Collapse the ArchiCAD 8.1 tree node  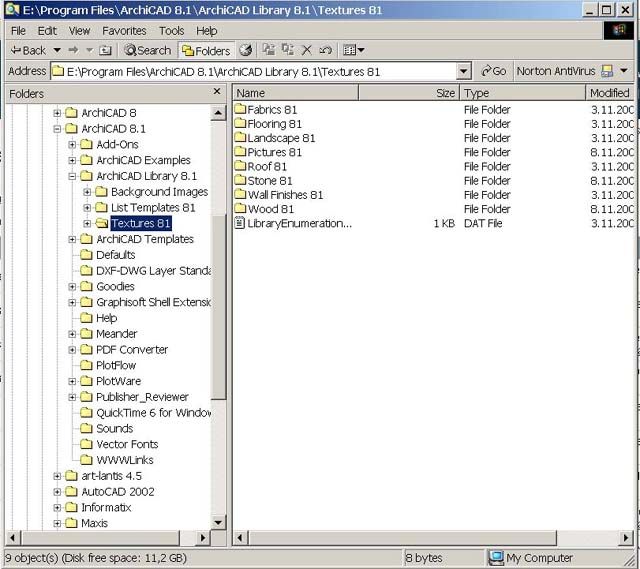click(57, 129)
